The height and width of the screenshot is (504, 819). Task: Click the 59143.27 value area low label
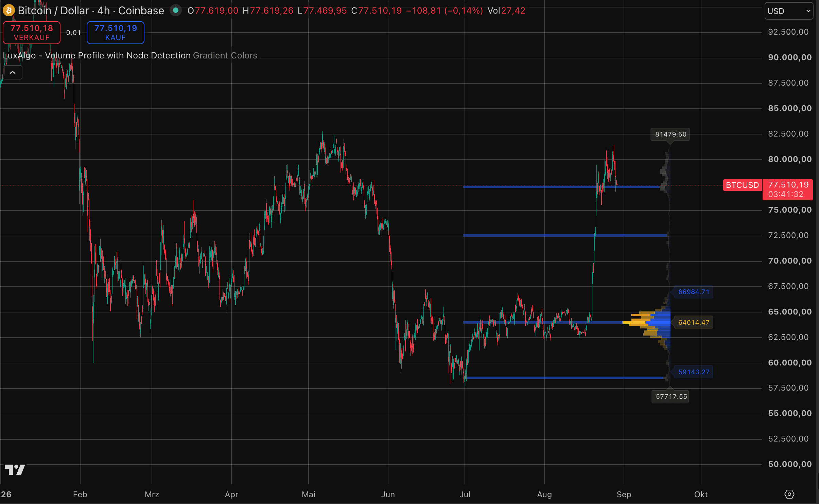[x=694, y=372]
